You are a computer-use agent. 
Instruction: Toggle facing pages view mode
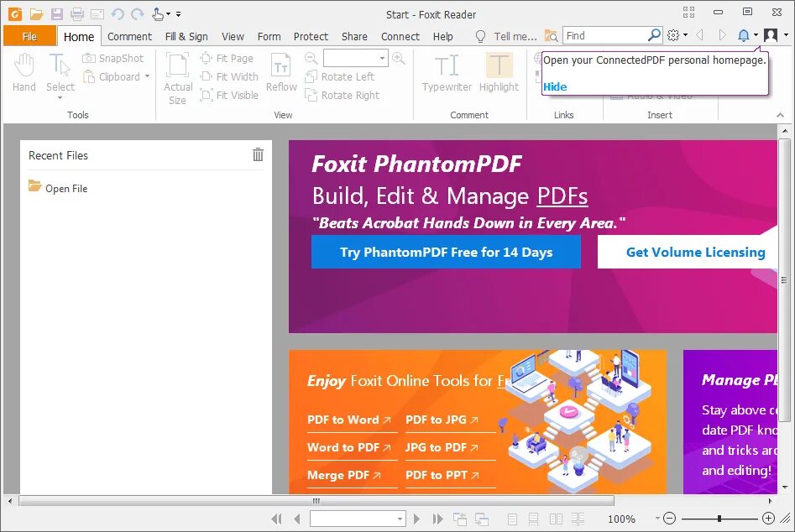click(x=556, y=519)
